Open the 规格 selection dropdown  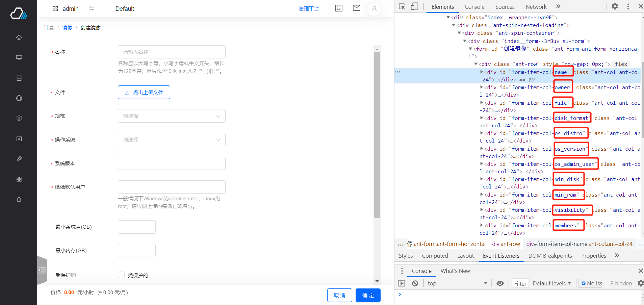(x=171, y=116)
